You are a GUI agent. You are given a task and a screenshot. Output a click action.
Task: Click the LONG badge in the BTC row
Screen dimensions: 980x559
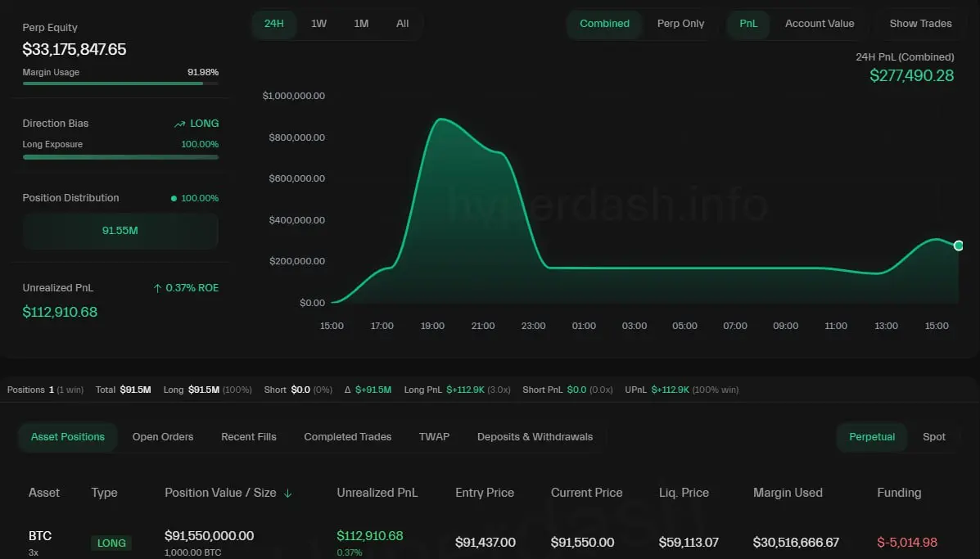[x=111, y=543]
